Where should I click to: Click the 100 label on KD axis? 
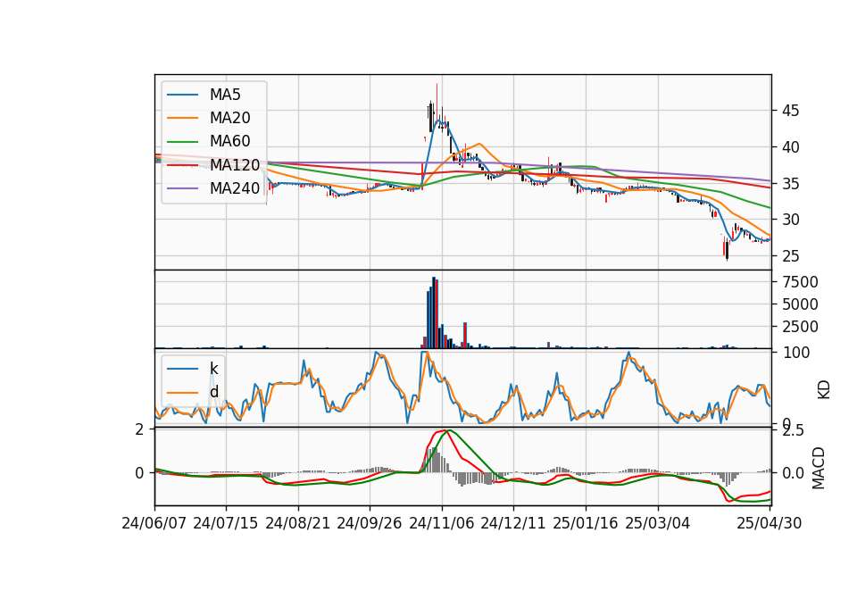(796, 353)
